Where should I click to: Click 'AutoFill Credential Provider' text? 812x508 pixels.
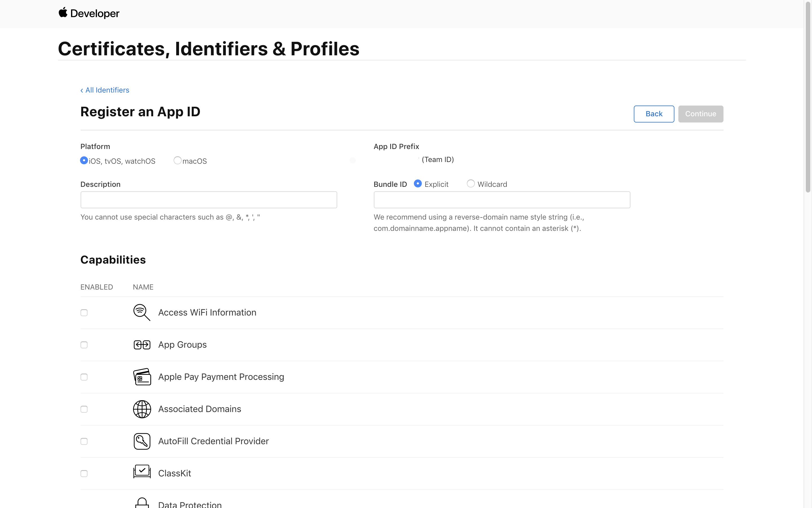pyautogui.click(x=213, y=441)
